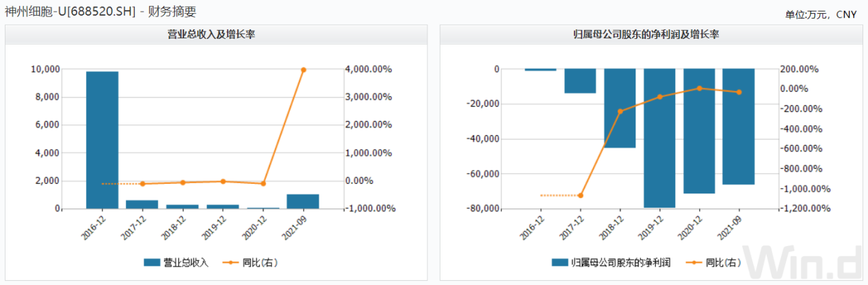Select the 2021-09 net profit bar
The width and height of the screenshot is (868, 285).
(x=739, y=126)
